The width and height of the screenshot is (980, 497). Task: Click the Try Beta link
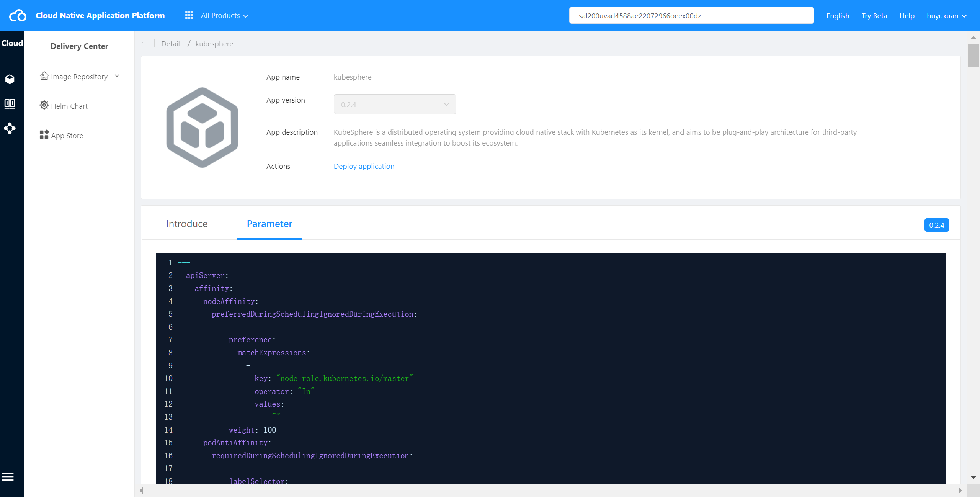click(x=874, y=16)
